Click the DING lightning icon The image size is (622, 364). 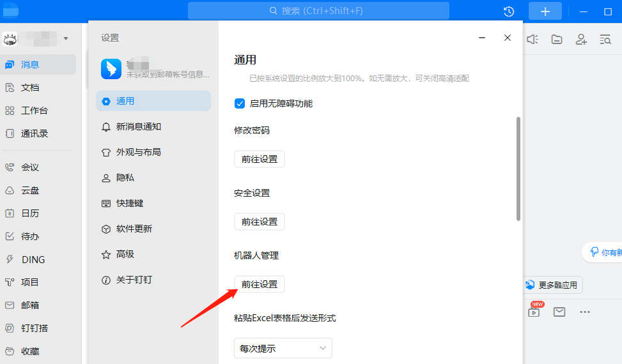pyautogui.click(x=10, y=259)
